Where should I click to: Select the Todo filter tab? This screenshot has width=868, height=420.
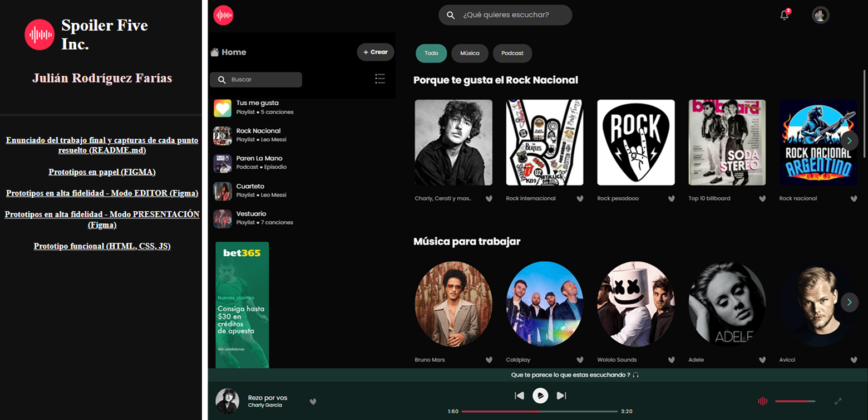pos(431,53)
